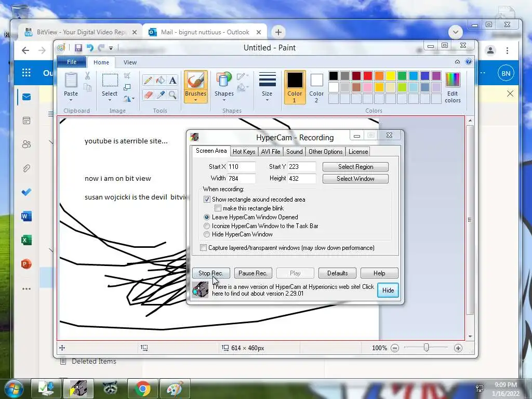Switch to Paint View tab
Viewport: 532px width, 399px height.
[130, 62]
